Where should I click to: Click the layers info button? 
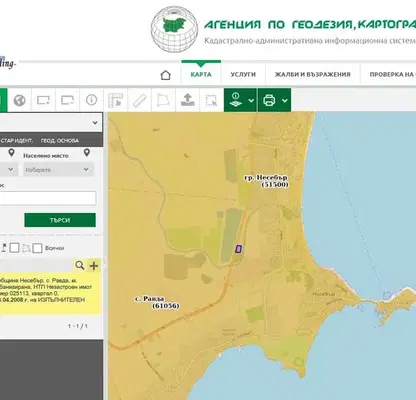tap(236, 100)
